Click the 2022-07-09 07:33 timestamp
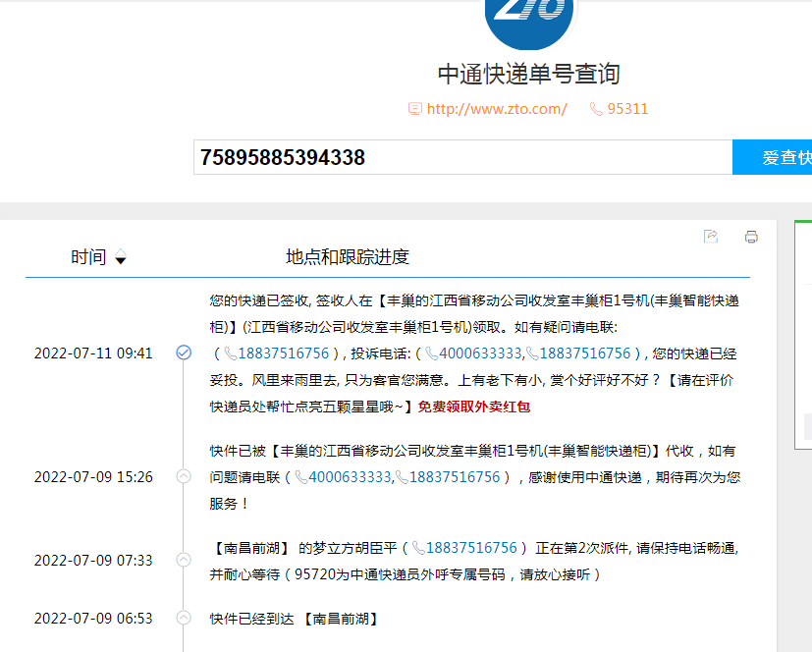The height and width of the screenshot is (652, 812). 93,561
